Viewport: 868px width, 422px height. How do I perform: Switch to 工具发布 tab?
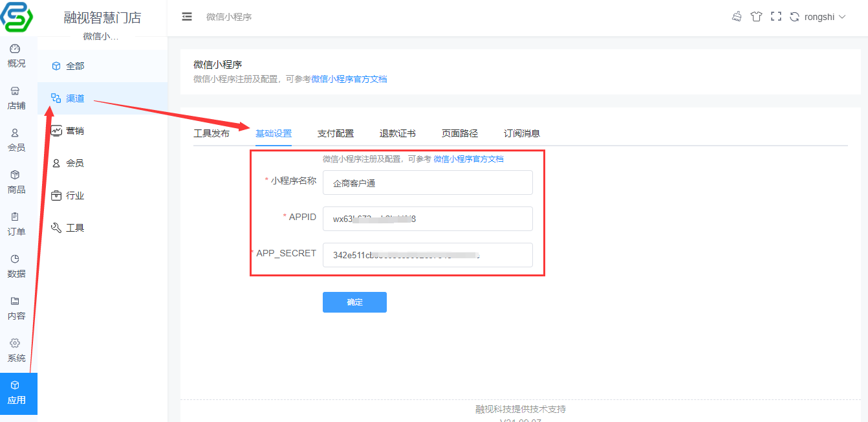(x=212, y=133)
